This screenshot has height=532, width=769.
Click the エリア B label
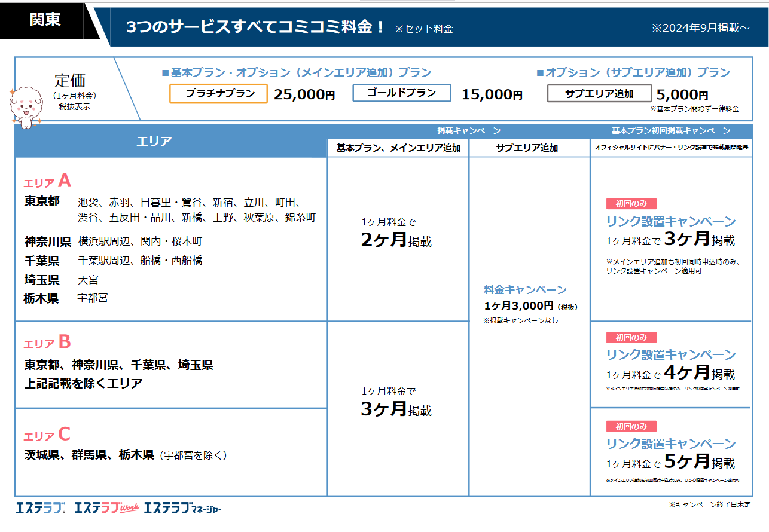[47, 343]
